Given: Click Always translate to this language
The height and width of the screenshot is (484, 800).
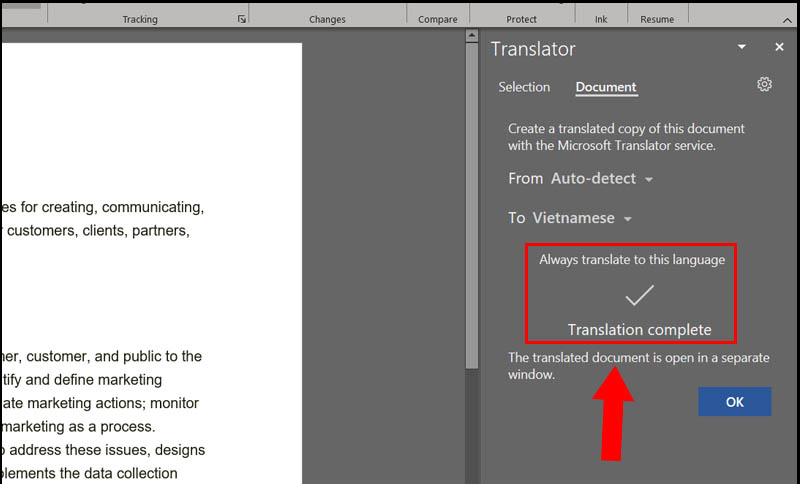Looking at the screenshot, I should tap(632, 260).
